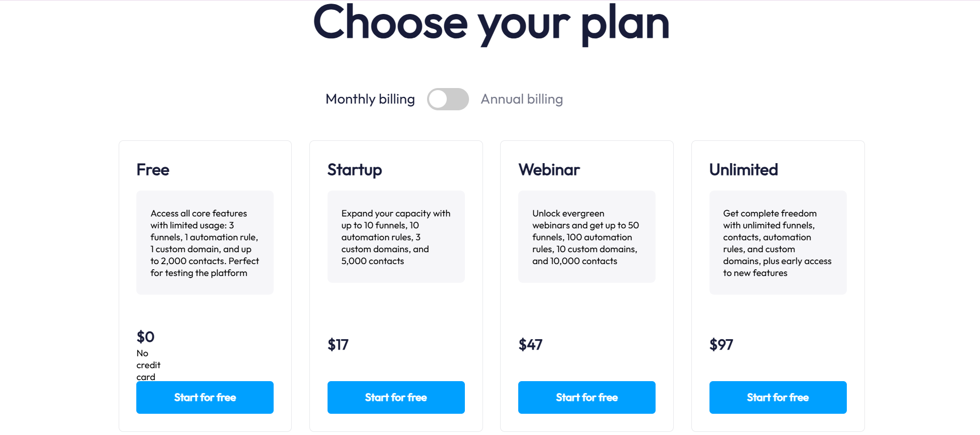Click the Free plan description box
This screenshot has width=980, height=435.
pos(205,242)
